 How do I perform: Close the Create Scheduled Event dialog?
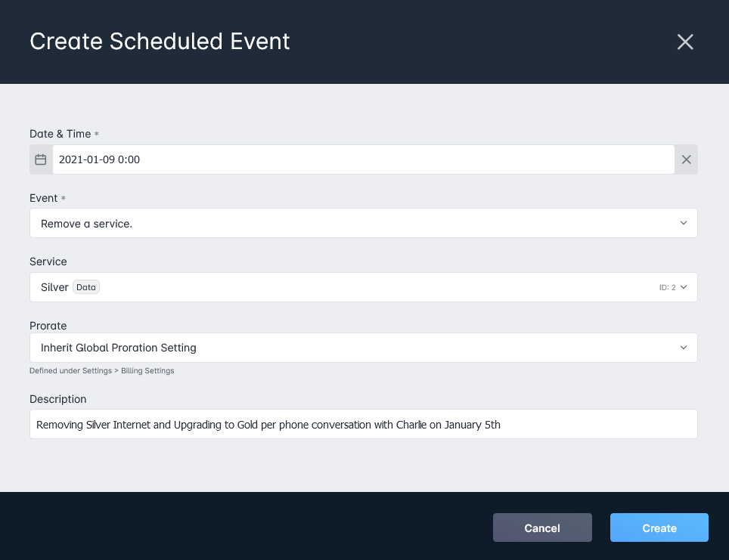click(685, 42)
